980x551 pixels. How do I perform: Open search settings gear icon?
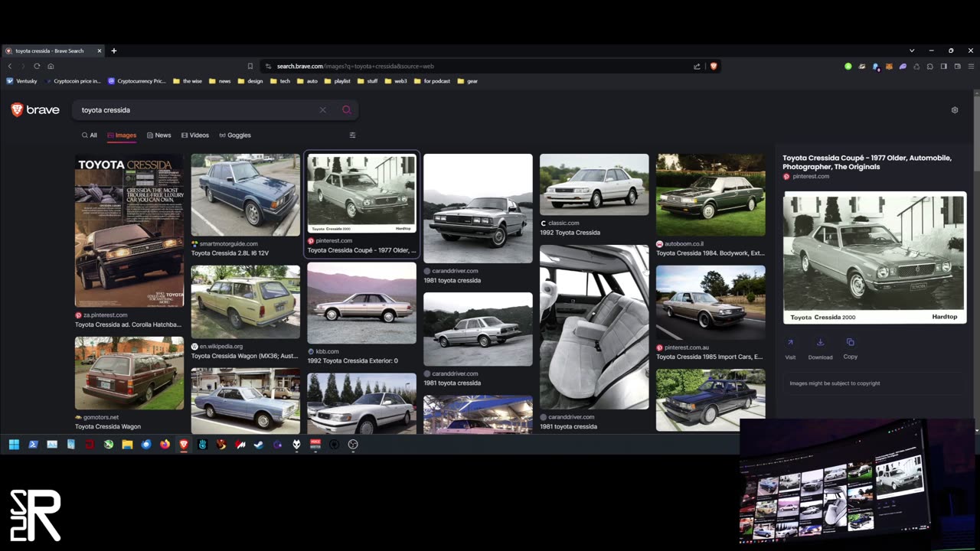tap(954, 110)
